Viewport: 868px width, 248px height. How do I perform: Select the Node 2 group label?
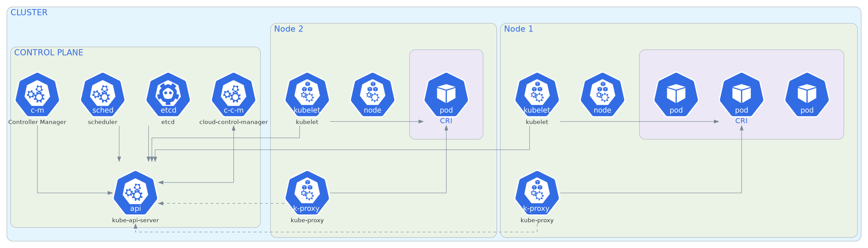click(x=289, y=29)
